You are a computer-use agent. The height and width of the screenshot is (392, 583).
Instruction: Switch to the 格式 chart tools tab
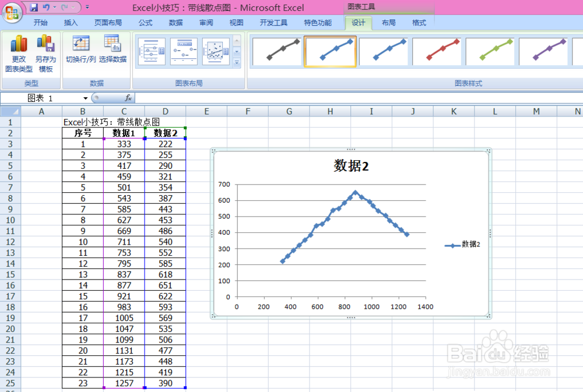(419, 23)
